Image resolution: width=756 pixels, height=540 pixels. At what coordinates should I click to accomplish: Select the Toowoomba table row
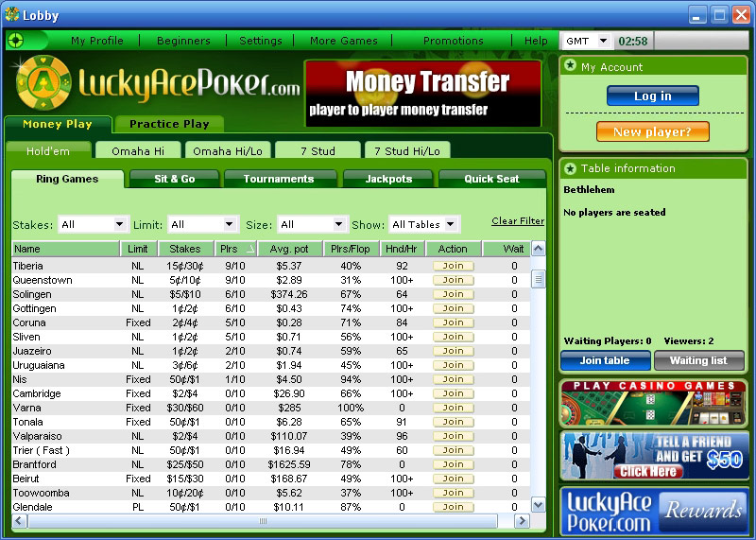pos(271,493)
